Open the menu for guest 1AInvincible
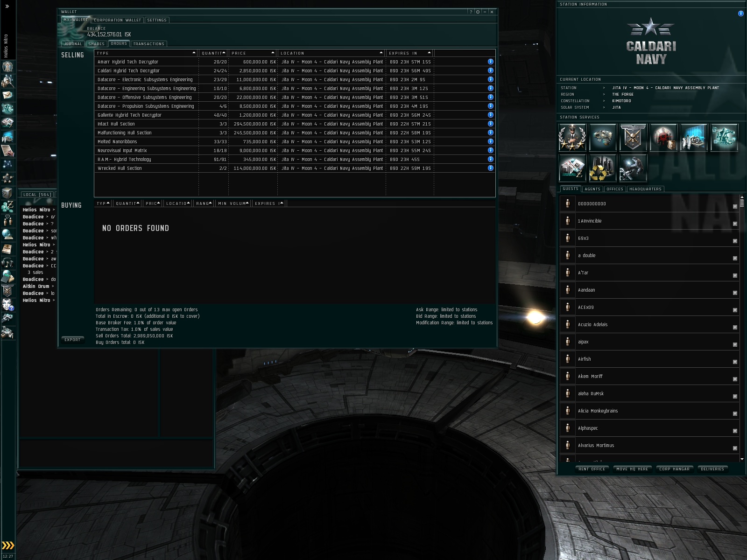The image size is (747, 560). [735, 224]
